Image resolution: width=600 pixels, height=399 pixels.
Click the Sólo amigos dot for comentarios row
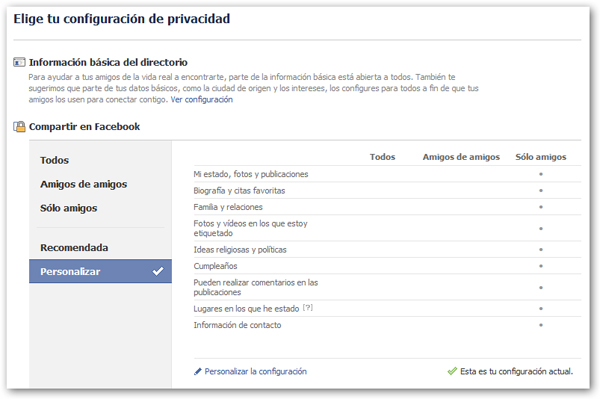click(541, 287)
